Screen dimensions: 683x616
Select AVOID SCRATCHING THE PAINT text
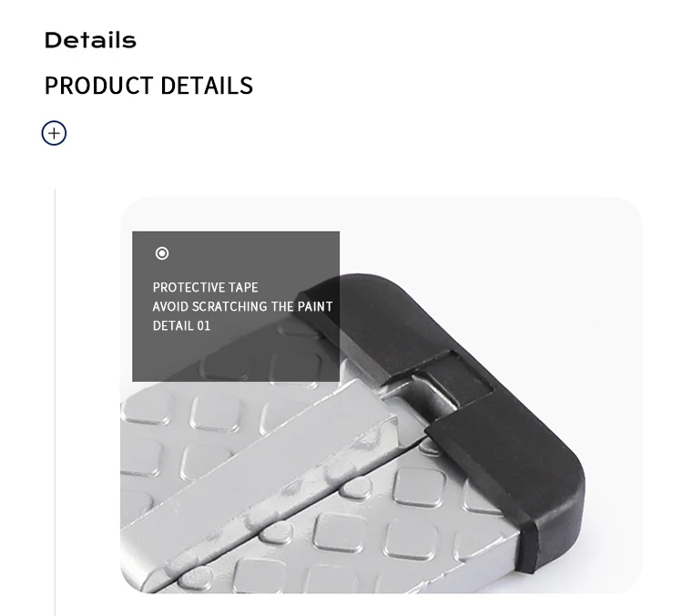[242, 307]
